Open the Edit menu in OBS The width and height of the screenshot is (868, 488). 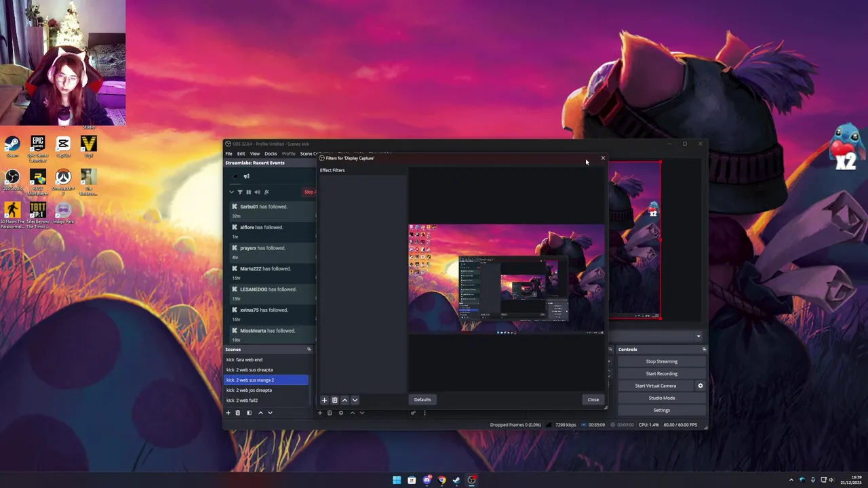click(x=241, y=154)
